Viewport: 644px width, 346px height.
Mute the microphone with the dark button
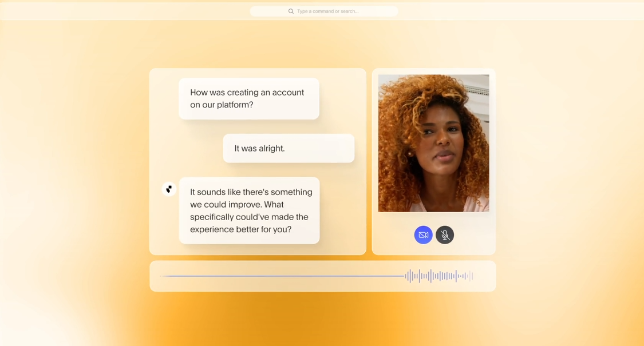click(445, 235)
